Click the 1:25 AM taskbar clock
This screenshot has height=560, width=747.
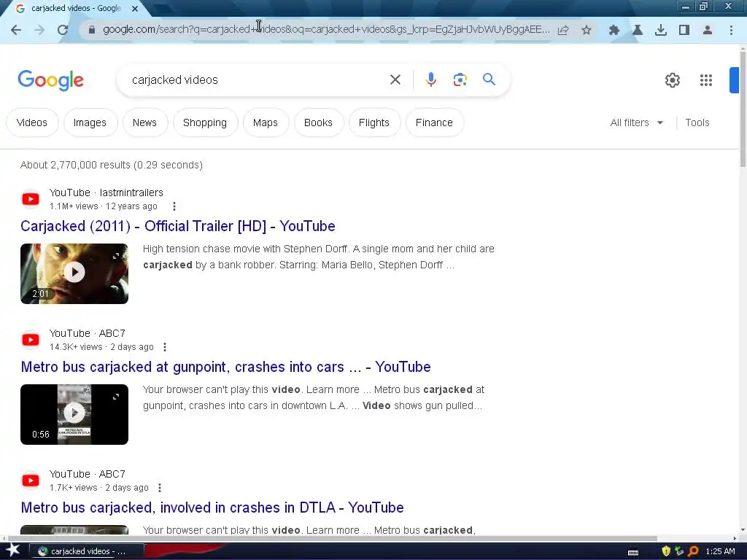tap(720, 551)
